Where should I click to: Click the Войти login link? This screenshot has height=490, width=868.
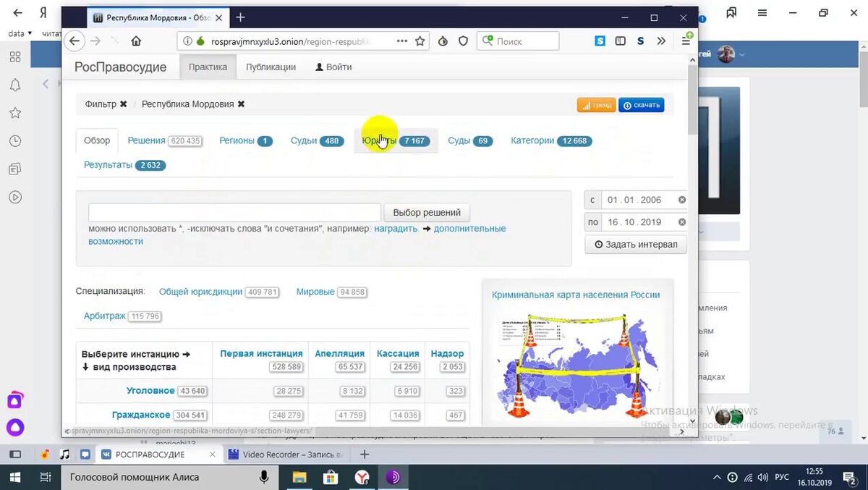point(333,67)
